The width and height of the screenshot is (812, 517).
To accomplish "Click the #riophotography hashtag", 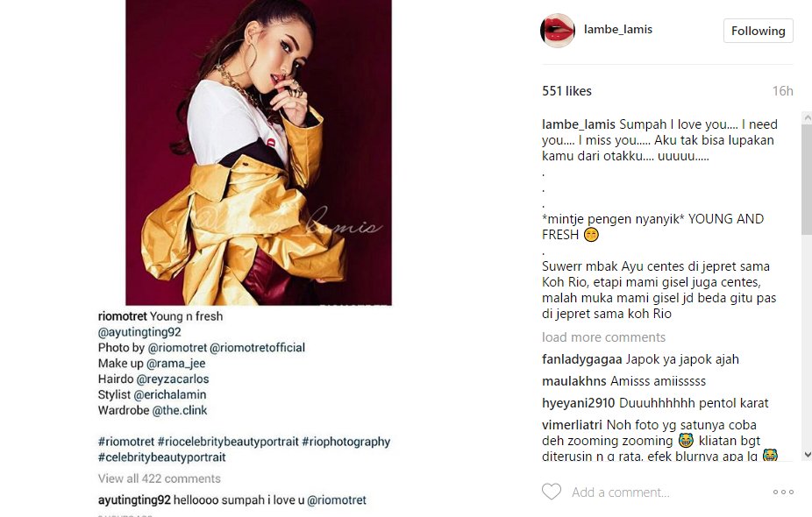I will point(345,442).
